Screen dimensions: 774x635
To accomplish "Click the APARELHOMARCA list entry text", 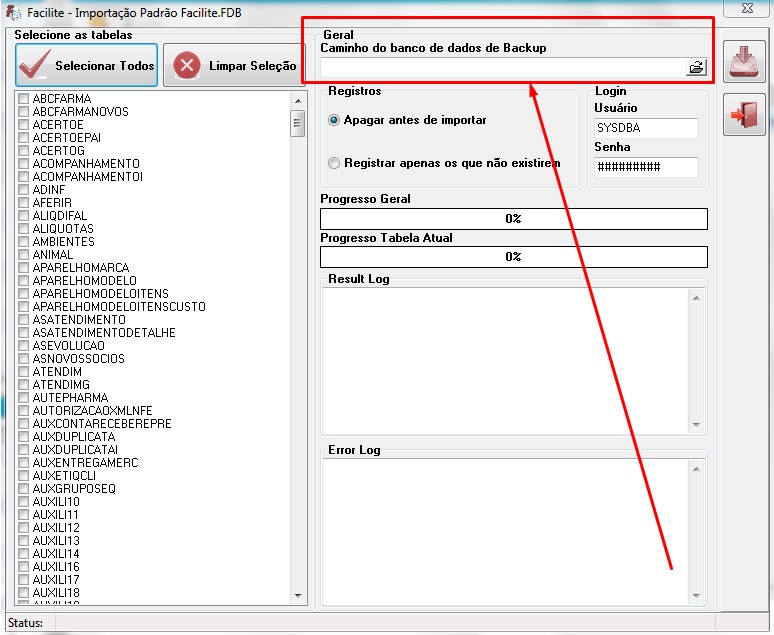I will pyautogui.click(x=80, y=267).
